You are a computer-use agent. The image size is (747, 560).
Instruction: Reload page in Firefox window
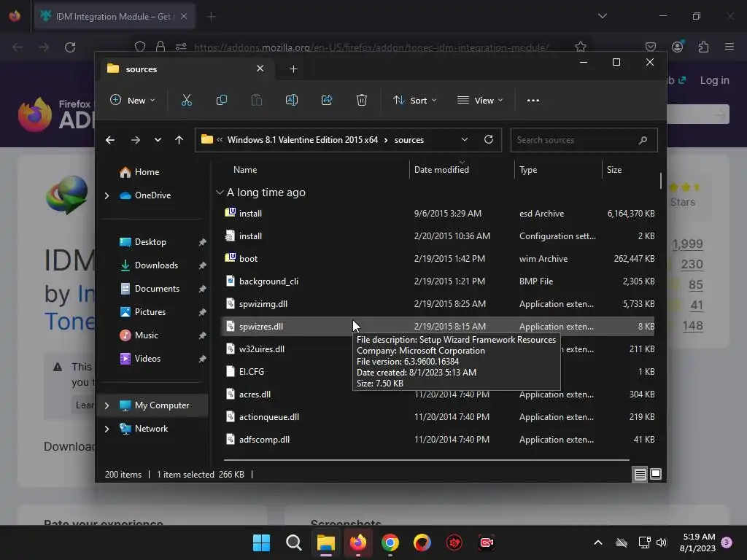(70, 47)
